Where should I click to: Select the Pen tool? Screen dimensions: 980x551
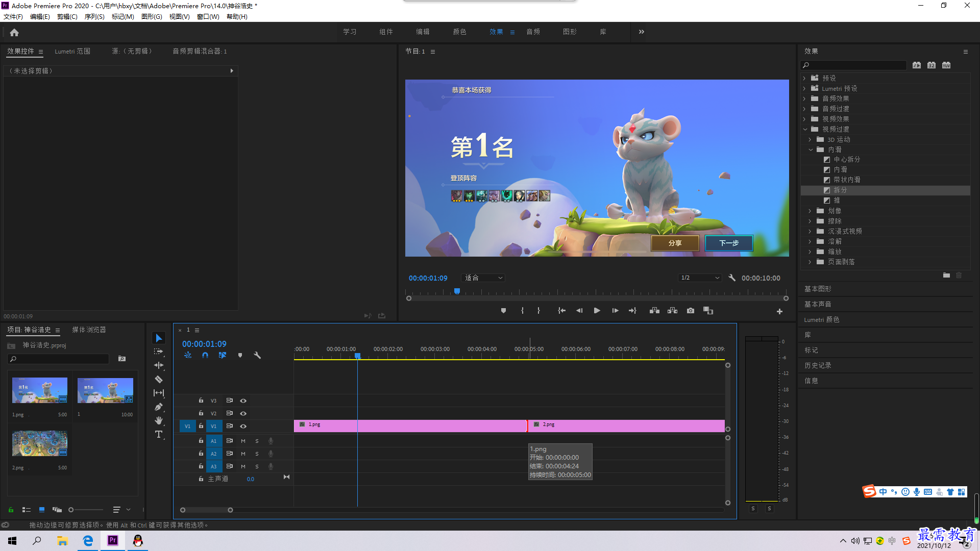click(159, 407)
